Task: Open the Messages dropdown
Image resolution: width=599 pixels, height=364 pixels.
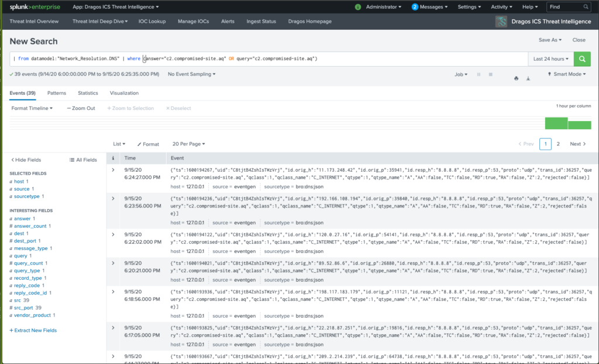Action: pos(429,7)
